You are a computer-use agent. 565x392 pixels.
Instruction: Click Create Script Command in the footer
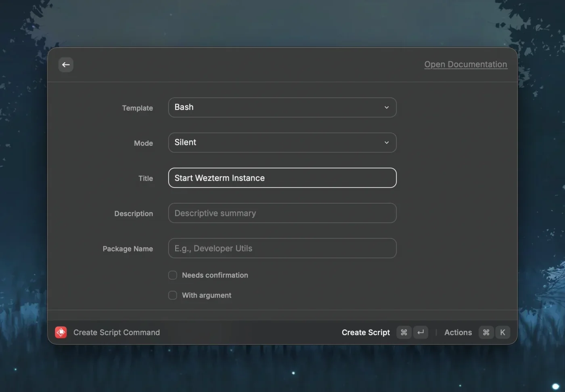[x=116, y=332]
